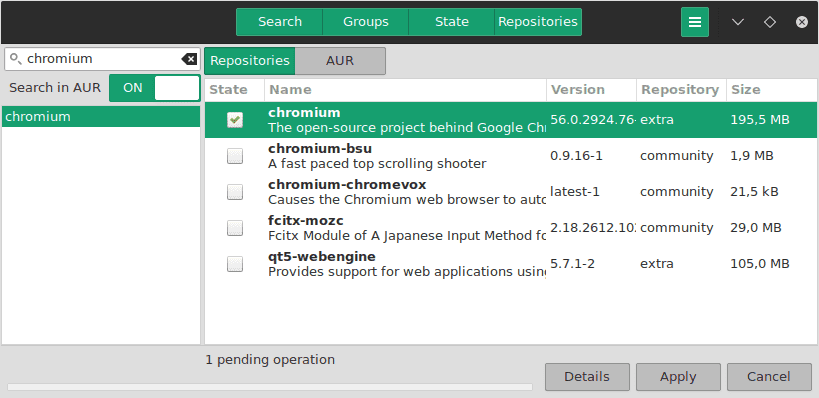Check the chromium-bsu package checkbox
Image resolution: width=819 pixels, height=398 pixels.
pos(235,156)
